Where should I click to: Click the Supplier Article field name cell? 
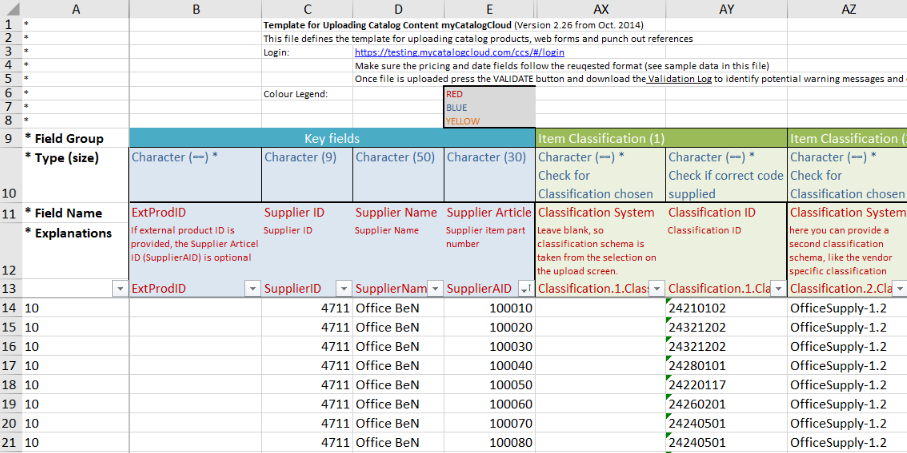(489, 212)
